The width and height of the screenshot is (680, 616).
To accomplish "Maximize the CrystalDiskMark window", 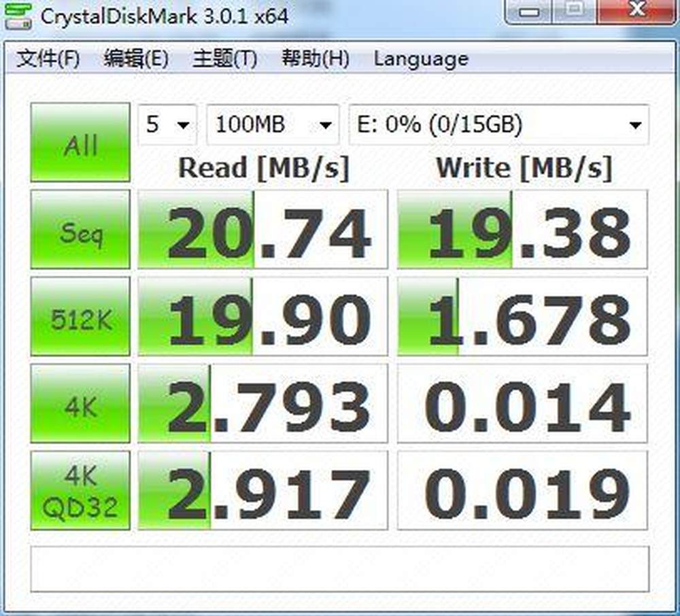I will point(574,12).
